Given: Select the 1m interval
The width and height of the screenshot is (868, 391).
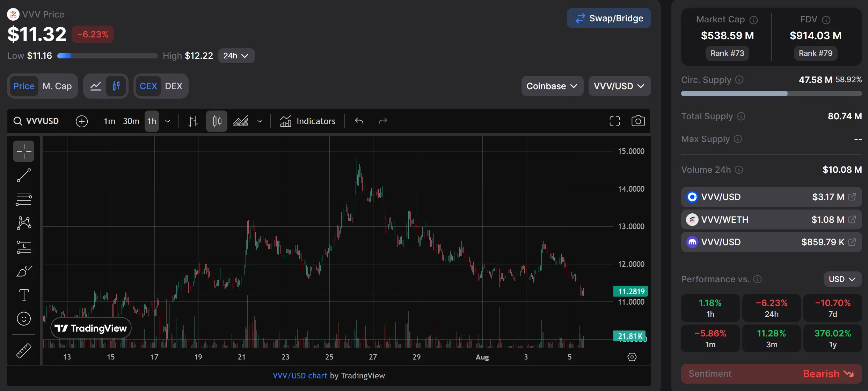Looking at the screenshot, I should click(x=109, y=121).
